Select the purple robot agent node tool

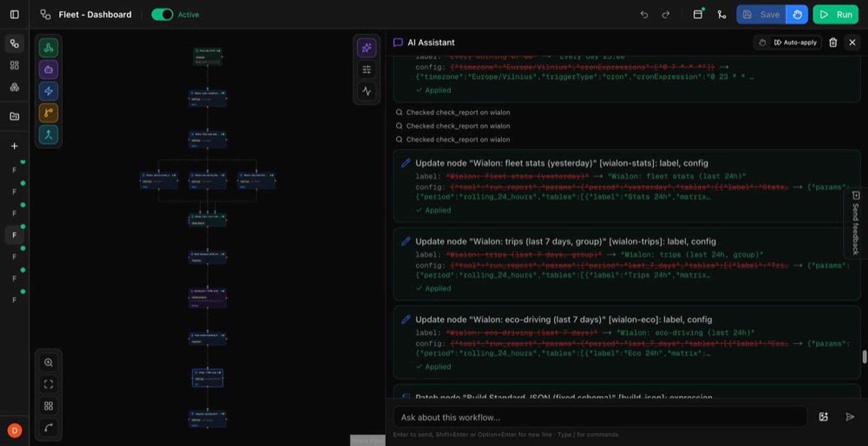(x=49, y=69)
